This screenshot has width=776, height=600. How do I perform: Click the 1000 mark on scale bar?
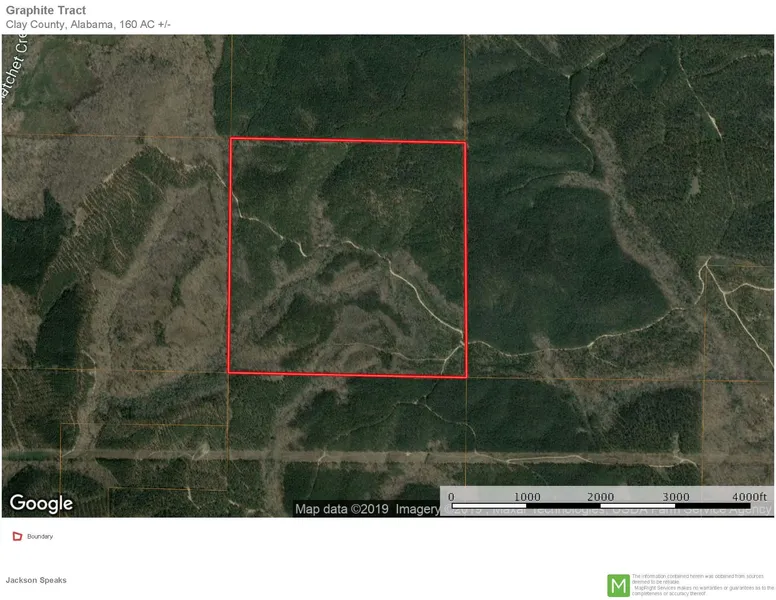[x=526, y=497]
